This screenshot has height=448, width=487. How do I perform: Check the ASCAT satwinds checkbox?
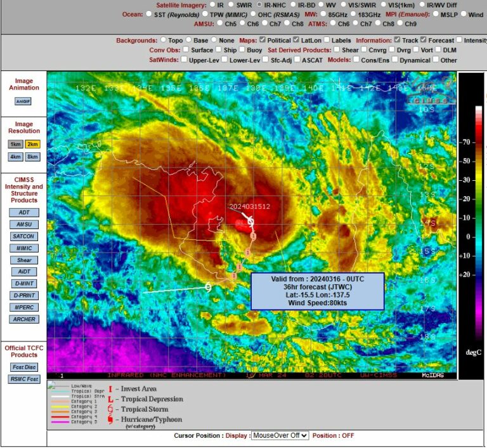pyautogui.click(x=297, y=60)
